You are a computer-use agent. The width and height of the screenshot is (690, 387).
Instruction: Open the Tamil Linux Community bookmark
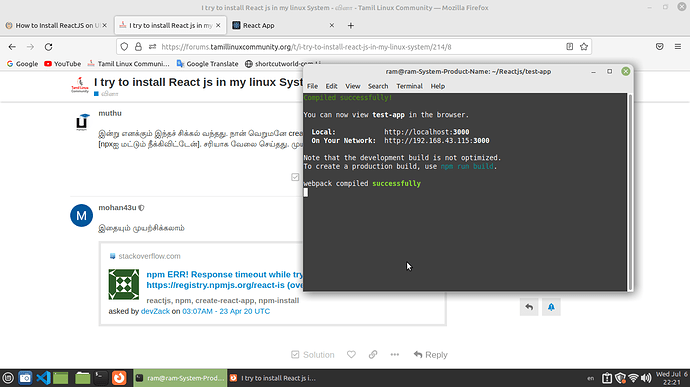tap(128, 64)
